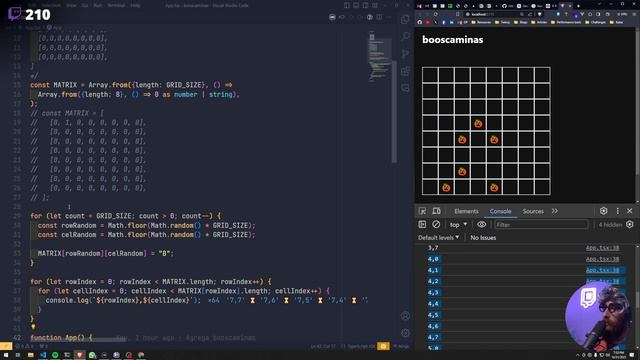Open the Default levels dropdown
This screenshot has width=640, height=360.
tap(438, 238)
